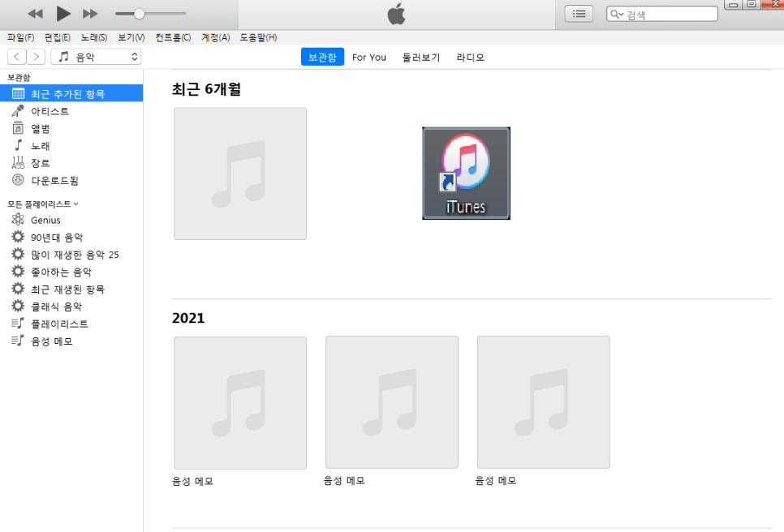Skip forward with fast-forward button

[x=90, y=14]
